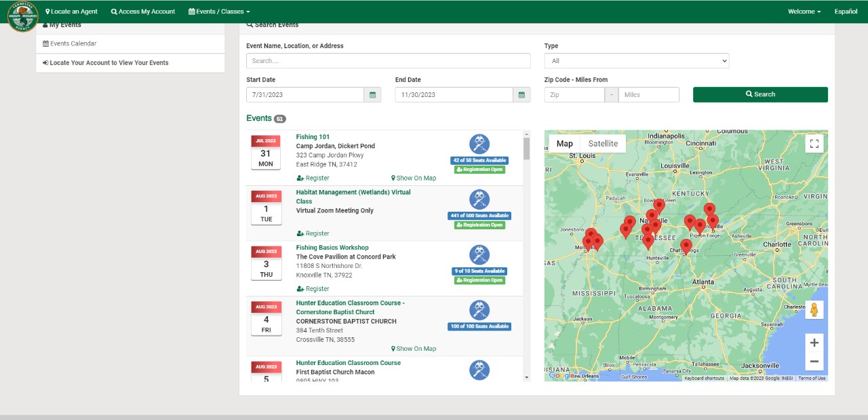The image size is (868, 420).
Task: Click the green Search button
Action: click(760, 94)
